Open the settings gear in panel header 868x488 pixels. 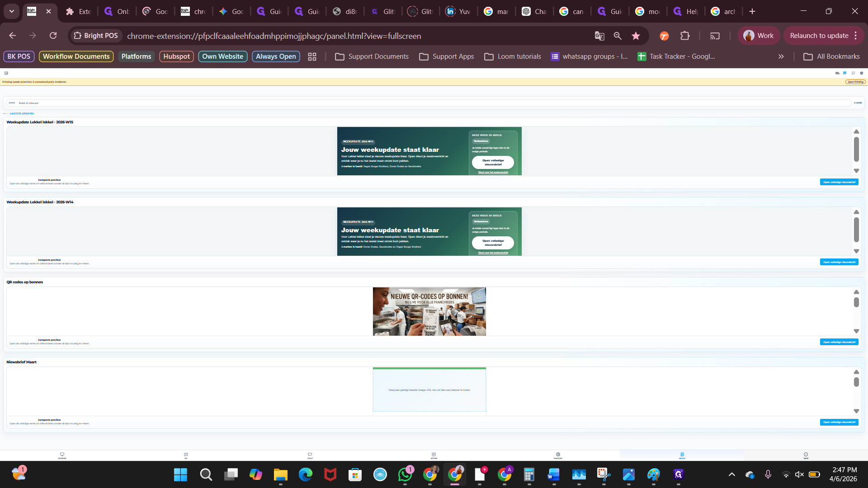click(861, 73)
